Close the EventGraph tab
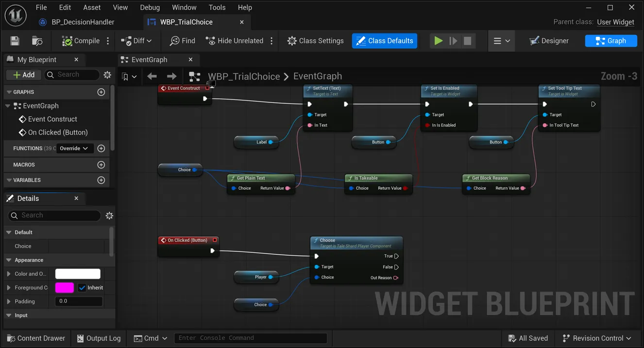The image size is (644, 348). [190, 60]
